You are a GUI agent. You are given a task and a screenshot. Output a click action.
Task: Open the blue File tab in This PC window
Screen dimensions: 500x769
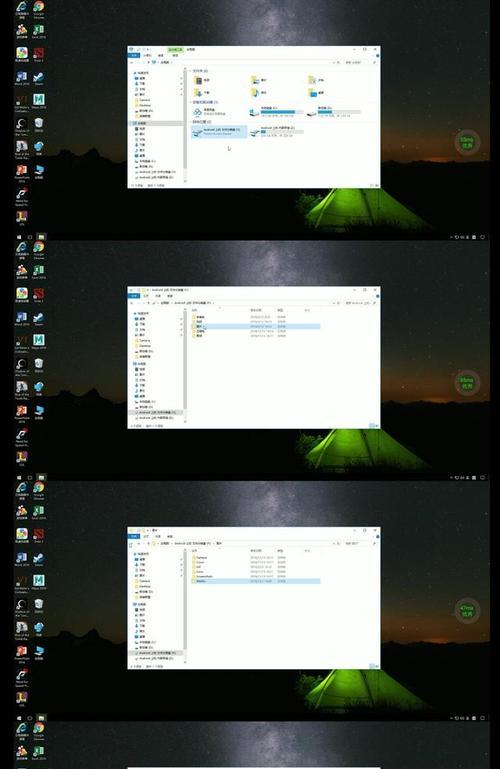[x=134, y=55]
